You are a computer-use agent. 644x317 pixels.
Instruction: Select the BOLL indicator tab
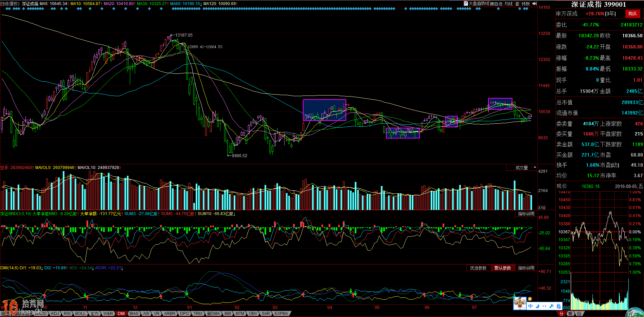pyautogui.click(x=80, y=314)
